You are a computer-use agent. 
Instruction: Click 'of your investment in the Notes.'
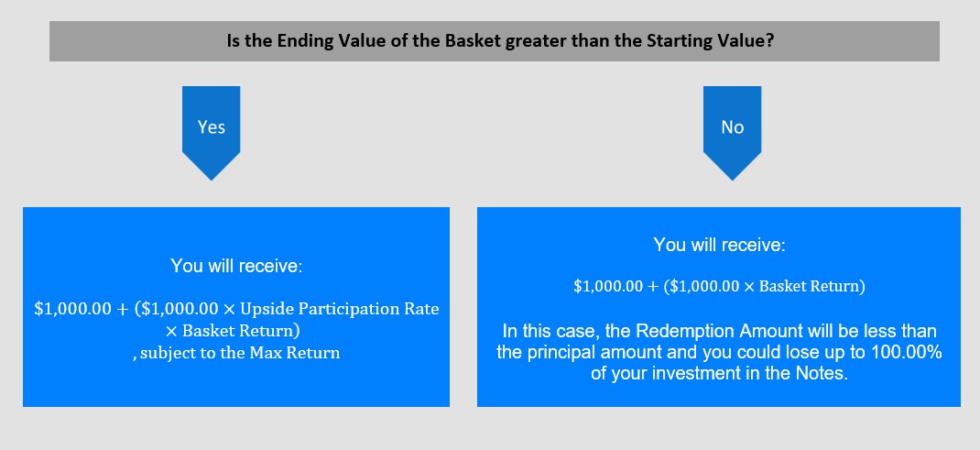click(719, 374)
